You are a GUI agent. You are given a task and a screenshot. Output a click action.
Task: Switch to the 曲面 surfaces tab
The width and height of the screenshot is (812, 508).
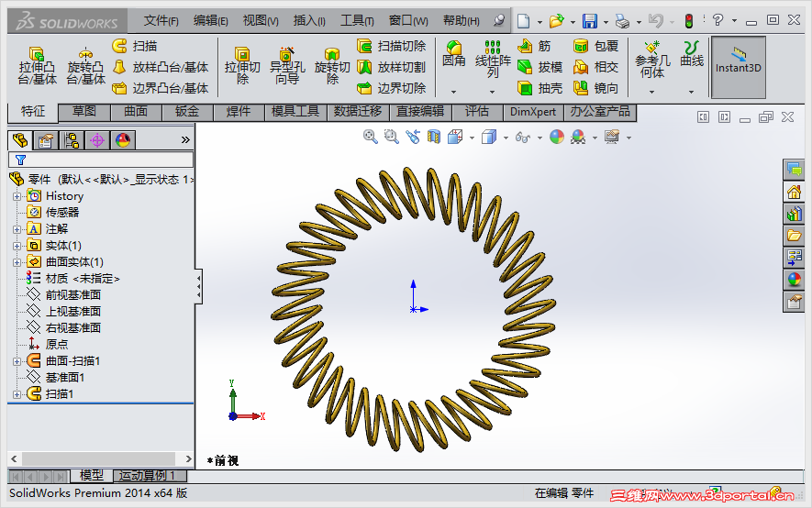(x=136, y=112)
